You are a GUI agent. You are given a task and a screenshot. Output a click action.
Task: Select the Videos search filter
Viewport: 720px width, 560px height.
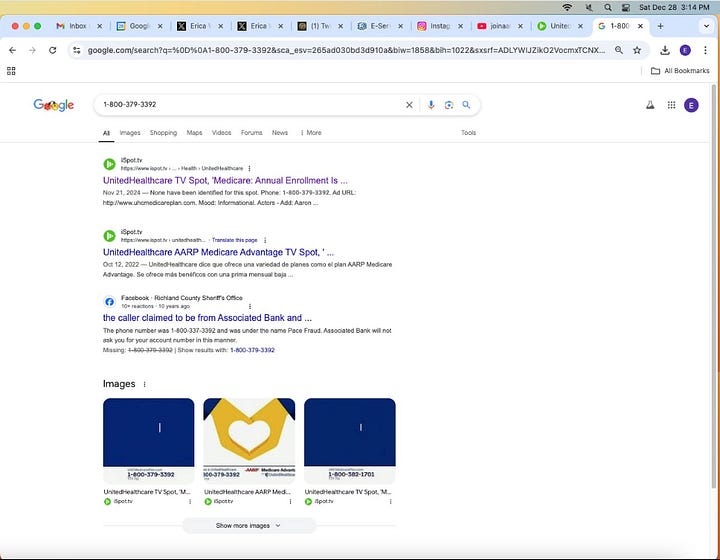(x=221, y=133)
